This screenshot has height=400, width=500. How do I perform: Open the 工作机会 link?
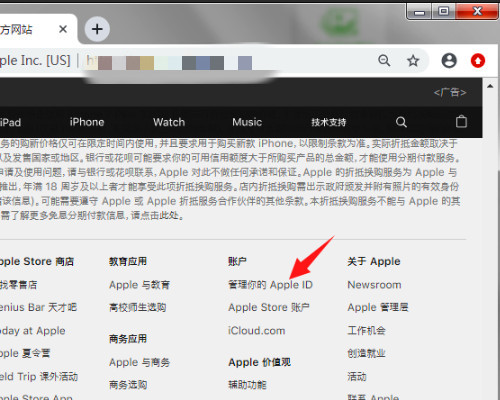tap(366, 330)
